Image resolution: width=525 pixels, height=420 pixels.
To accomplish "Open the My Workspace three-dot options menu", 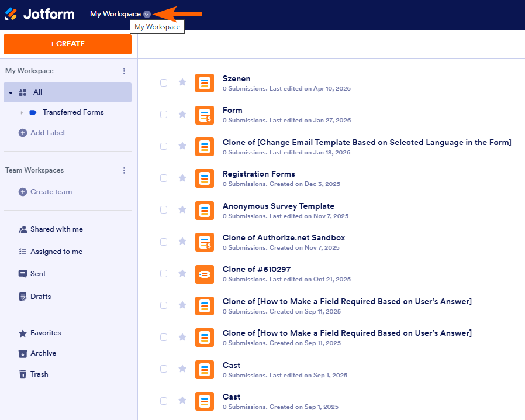I will (x=124, y=71).
